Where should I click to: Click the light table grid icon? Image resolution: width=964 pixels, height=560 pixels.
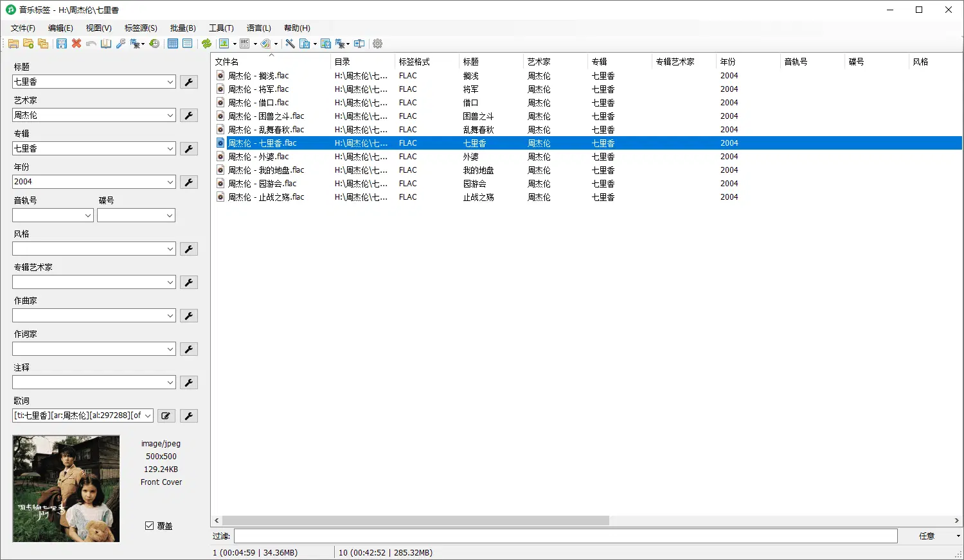point(188,44)
